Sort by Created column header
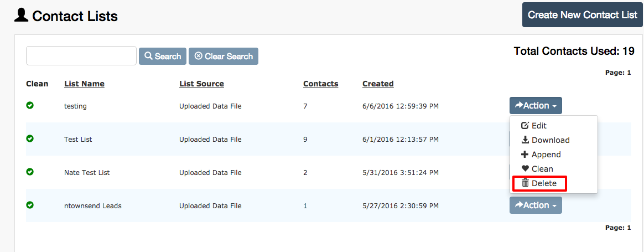The height and width of the screenshot is (252, 644). point(378,84)
